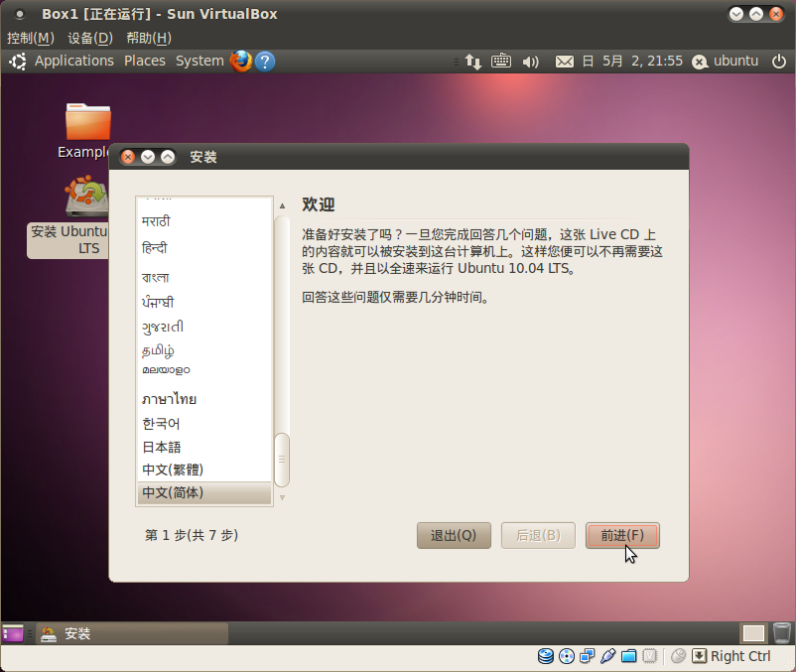
Task: Click VirtualBox network adapter status icon
Action: coord(588,656)
